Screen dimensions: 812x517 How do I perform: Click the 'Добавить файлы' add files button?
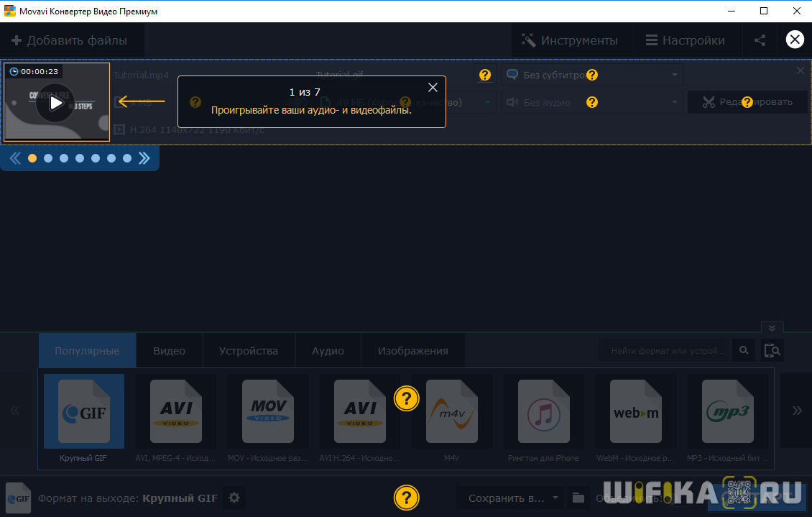tap(70, 40)
